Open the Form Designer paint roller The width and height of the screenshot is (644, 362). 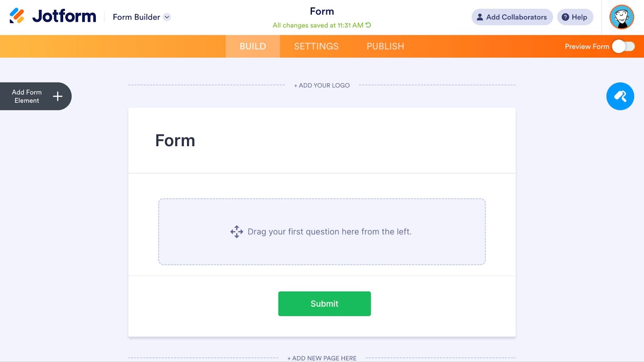pyautogui.click(x=620, y=97)
